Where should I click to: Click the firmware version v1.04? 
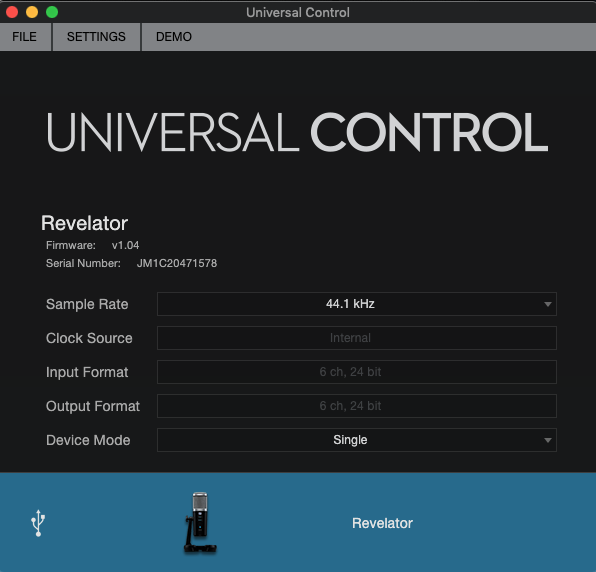click(125, 246)
